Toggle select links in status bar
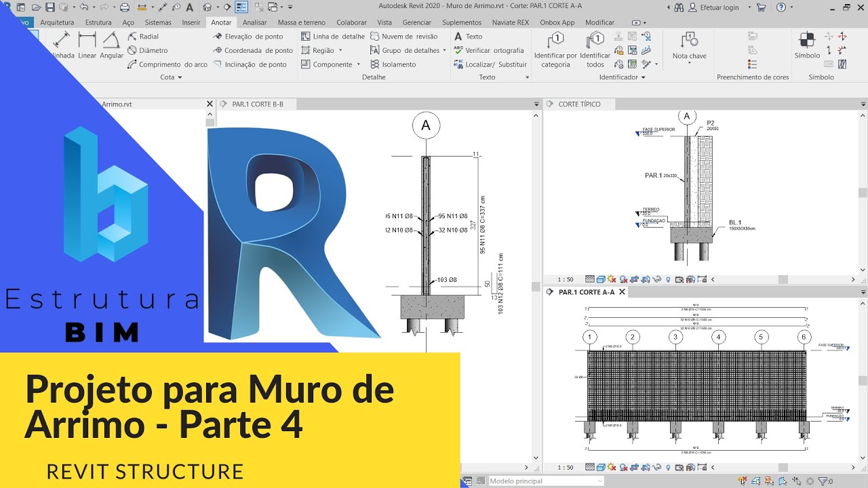 click(744, 481)
